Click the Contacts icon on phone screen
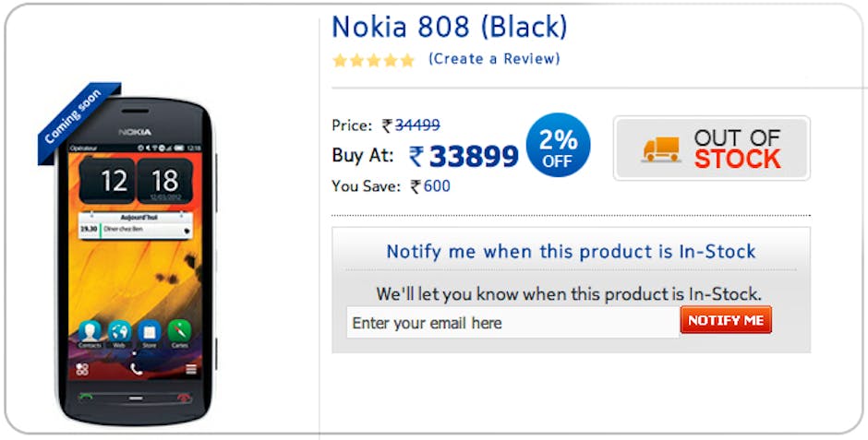Viewport: 868px width, 440px height. coord(90,332)
